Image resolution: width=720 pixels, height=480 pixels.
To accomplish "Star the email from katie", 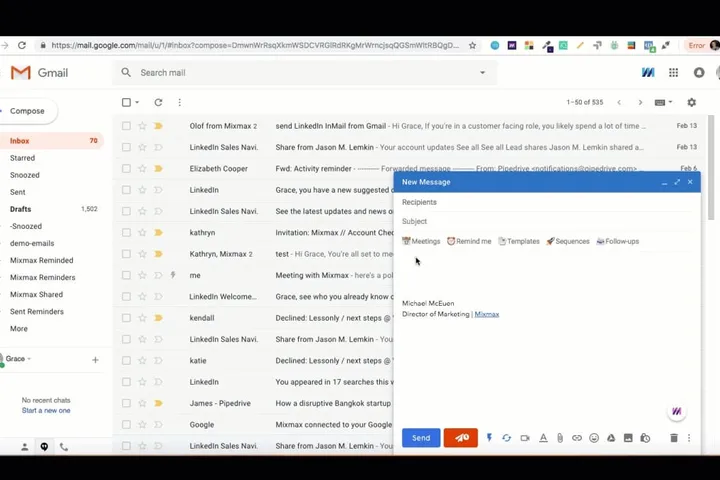I will point(142,361).
